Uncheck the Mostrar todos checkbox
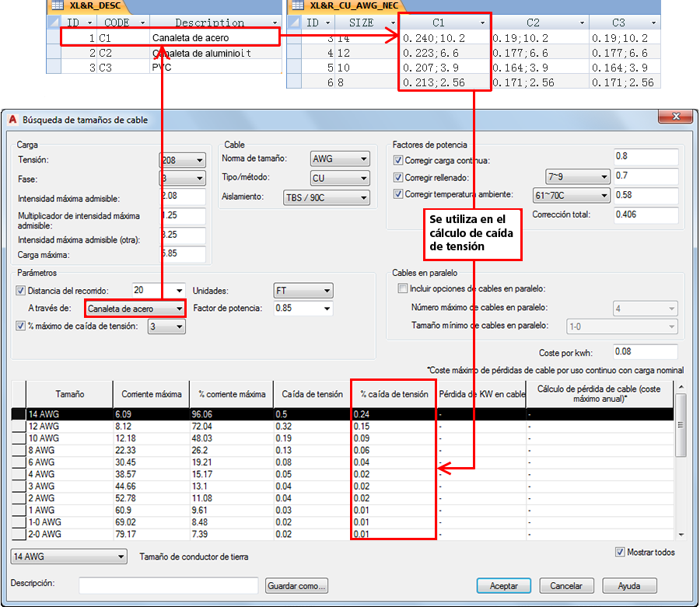 tap(620, 552)
